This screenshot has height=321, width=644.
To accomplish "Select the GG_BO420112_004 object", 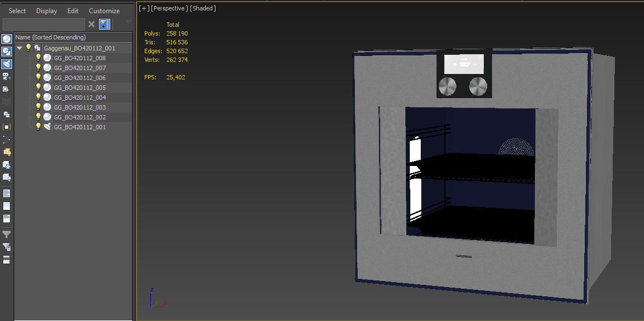I will click(80, 97).
